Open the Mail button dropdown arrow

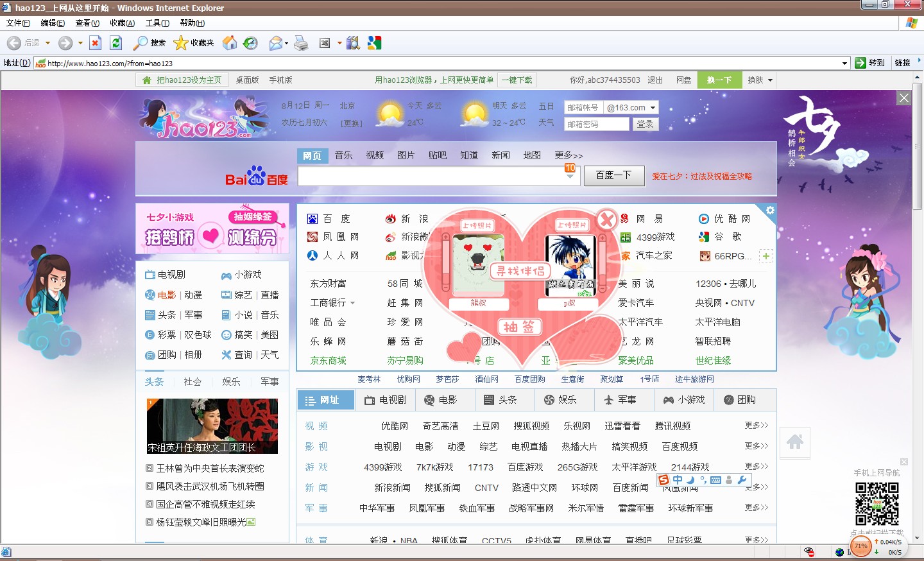pos(286,43)
